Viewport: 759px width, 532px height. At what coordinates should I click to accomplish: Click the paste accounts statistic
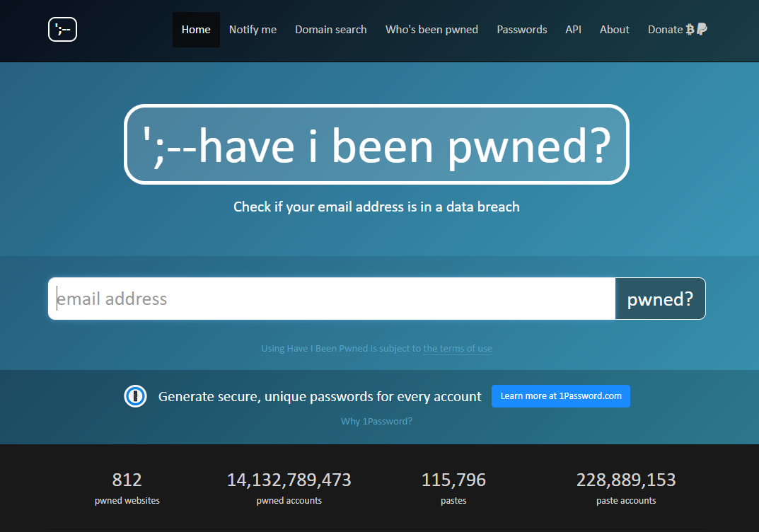pyautogui.click(x=625, y=487)
